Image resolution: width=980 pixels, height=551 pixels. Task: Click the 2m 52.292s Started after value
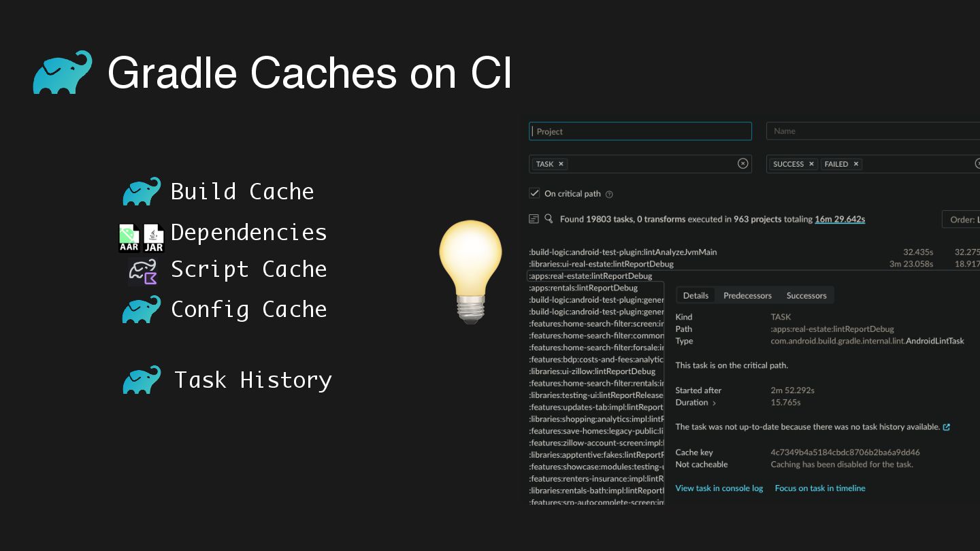(793, 390)
